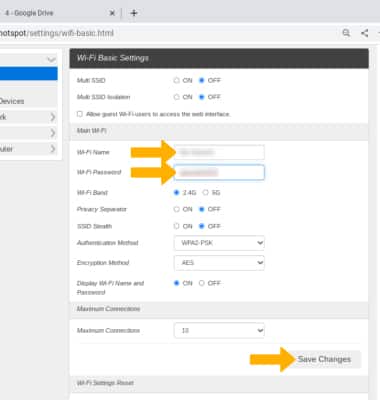Turn Multi SSID Isolation ON
Image resolution: width=380 pixels, height=400 pixels.
[x=177, y=97]
